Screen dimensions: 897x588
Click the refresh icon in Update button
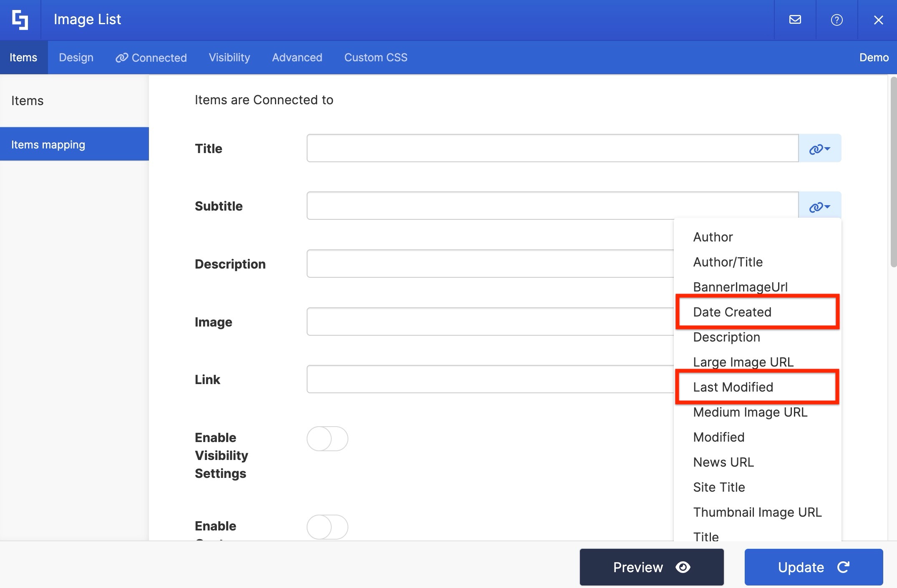[843, 567]
